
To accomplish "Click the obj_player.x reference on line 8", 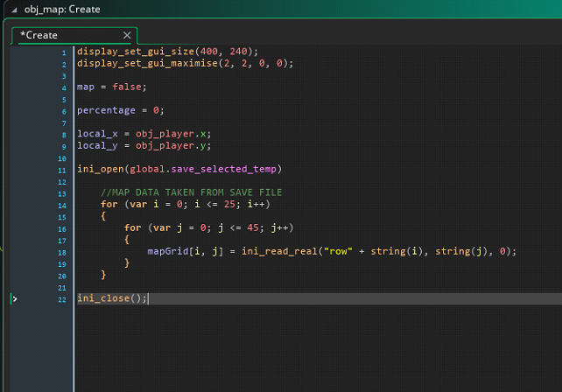I will point(171,134).
